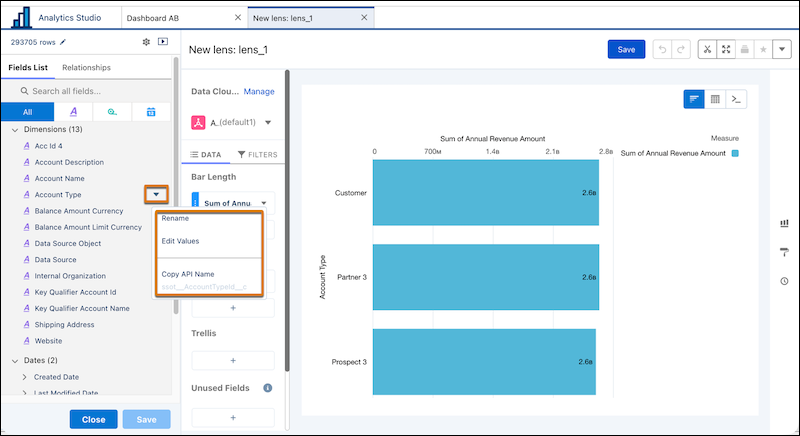The height and width of the screenshot is (436, 800).
Task: Open the Account Type field dropdown arrow
Action: (156, 194)
